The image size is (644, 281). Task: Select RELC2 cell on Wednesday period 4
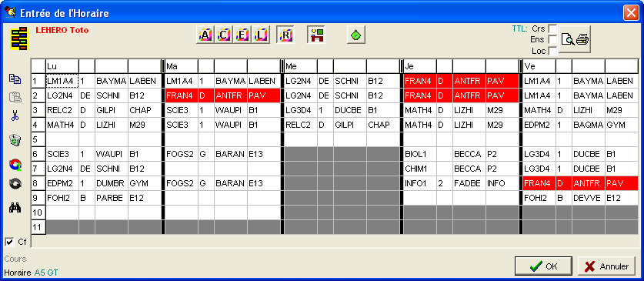click(301, 125)
